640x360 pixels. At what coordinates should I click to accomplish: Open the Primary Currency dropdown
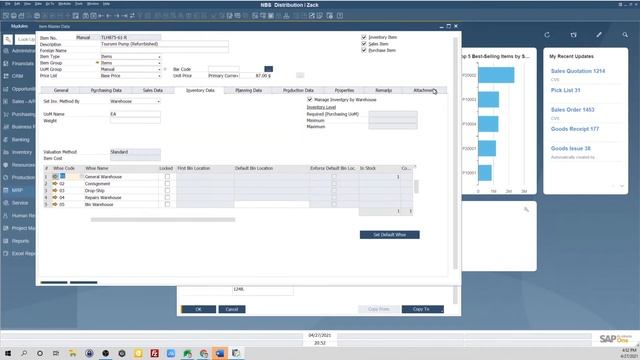[223, 76]
